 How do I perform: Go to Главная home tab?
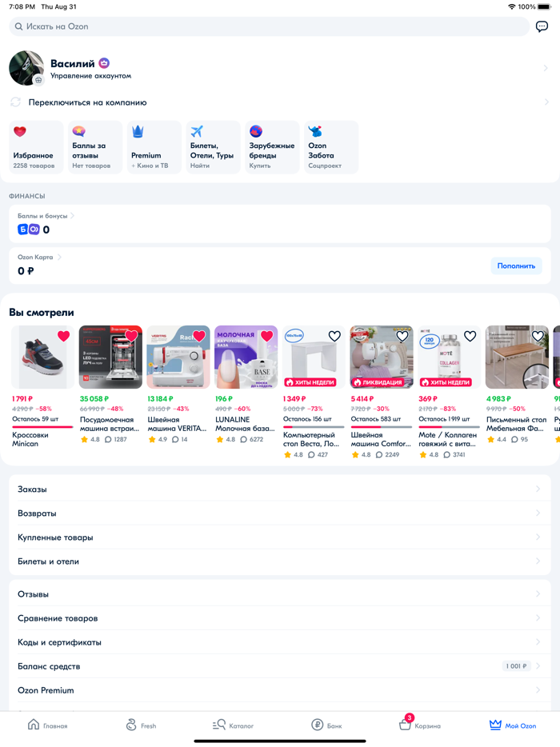(47, 725)
